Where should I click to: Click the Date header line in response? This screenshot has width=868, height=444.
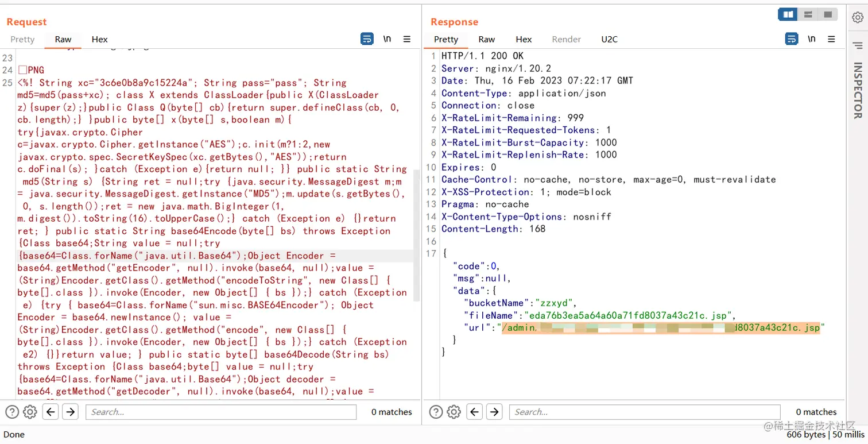[537, 80]
